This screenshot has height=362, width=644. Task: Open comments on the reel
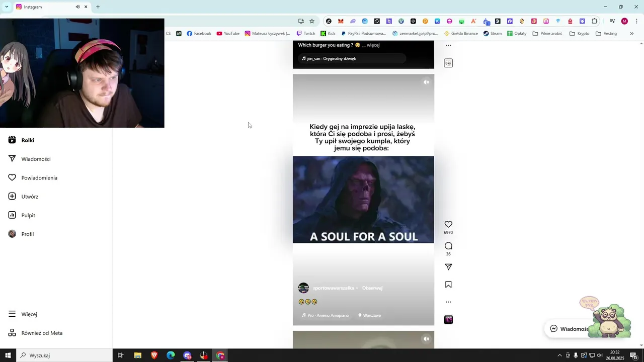click(448, 246)
